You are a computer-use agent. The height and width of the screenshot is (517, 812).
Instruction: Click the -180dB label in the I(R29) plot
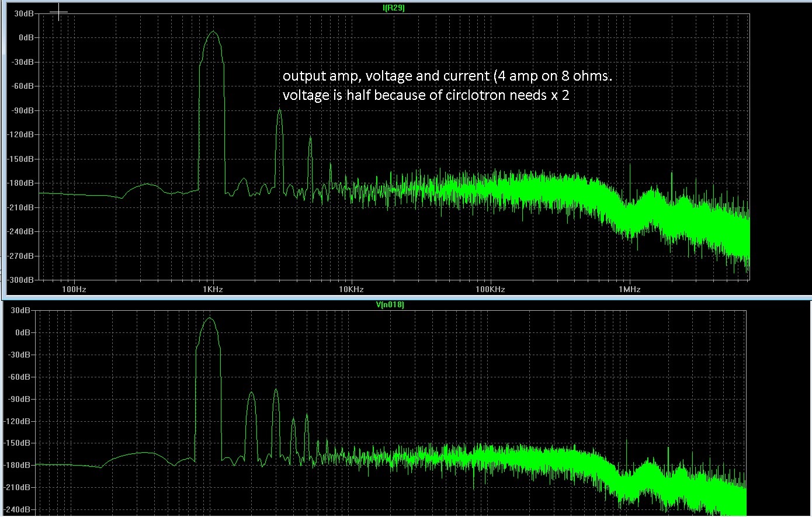click(20, 183)
